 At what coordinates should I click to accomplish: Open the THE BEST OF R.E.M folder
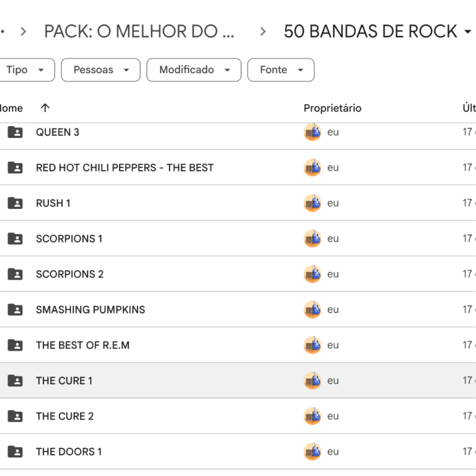(83, 345)
